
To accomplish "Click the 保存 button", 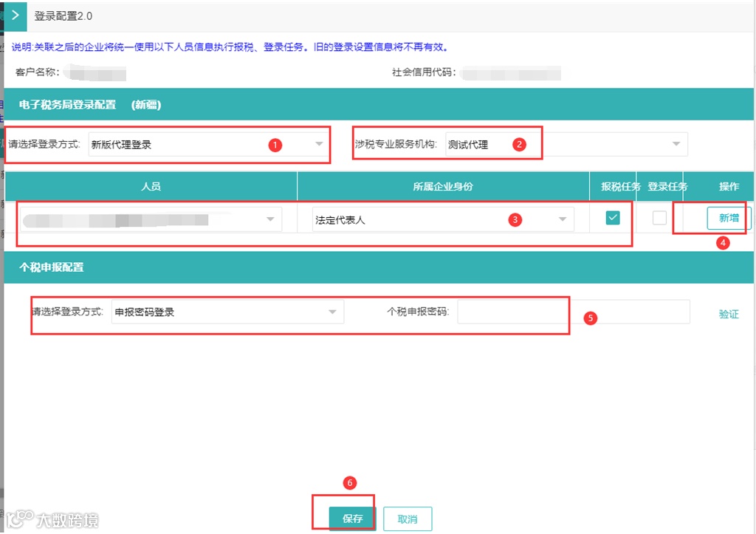I will pyautogui.click(x=352, y=518).
